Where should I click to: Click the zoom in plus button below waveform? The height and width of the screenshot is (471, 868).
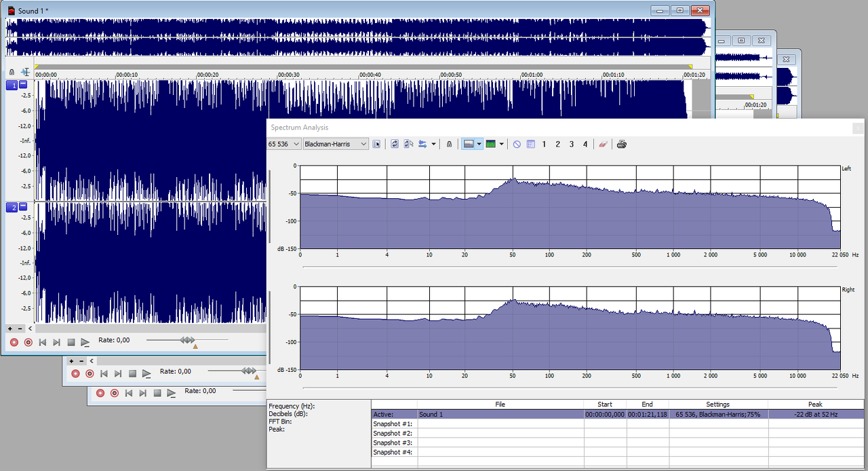pyautogui.click(x=10, y=328)
